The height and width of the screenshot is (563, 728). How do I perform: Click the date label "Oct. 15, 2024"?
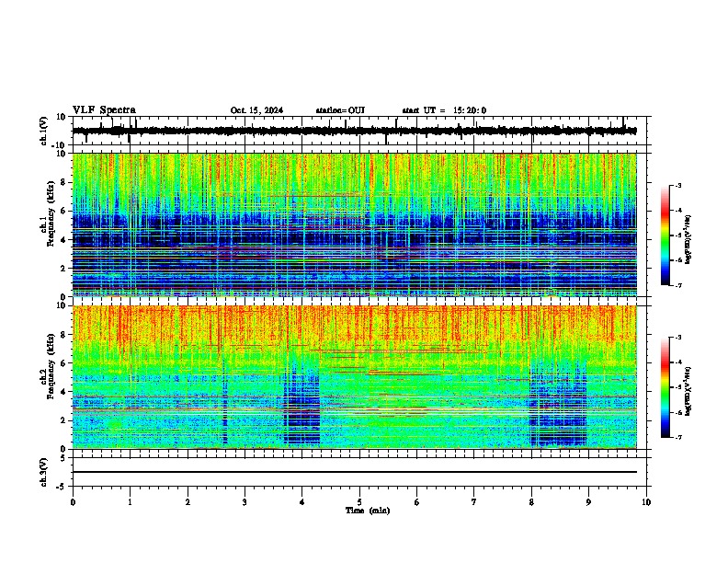[256, 110]
